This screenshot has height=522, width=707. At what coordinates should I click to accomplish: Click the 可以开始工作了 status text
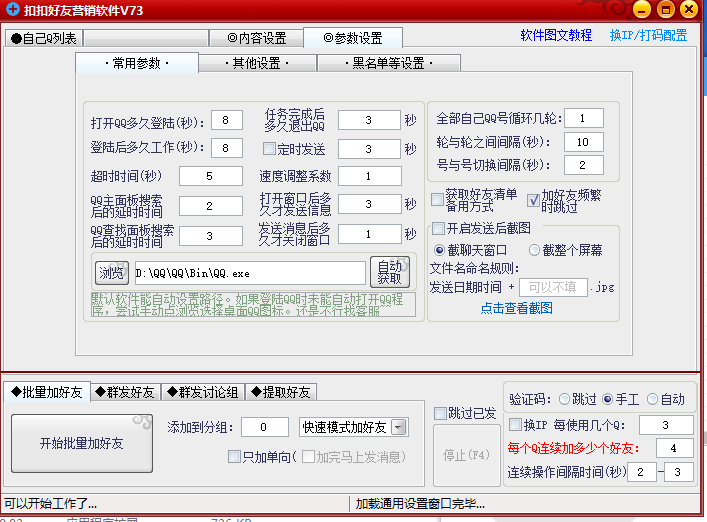50,504
